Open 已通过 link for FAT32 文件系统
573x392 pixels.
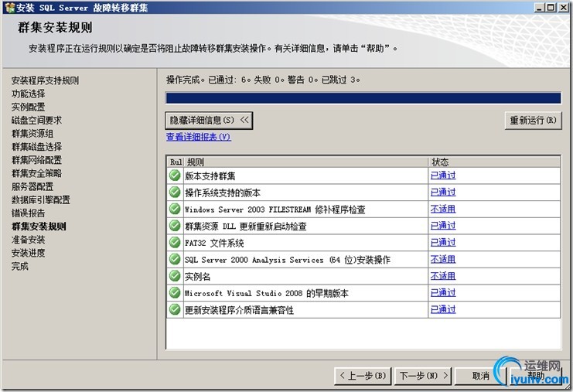443,243
